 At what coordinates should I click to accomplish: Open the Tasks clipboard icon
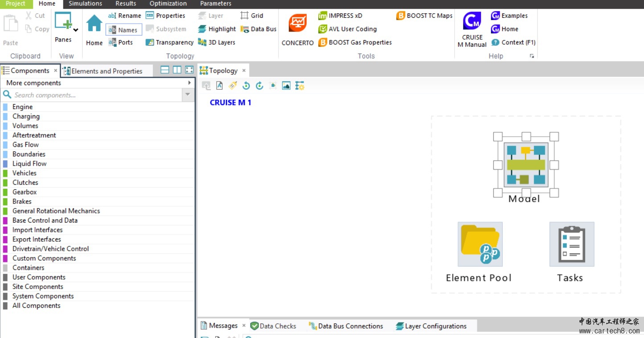click(572, 244)
